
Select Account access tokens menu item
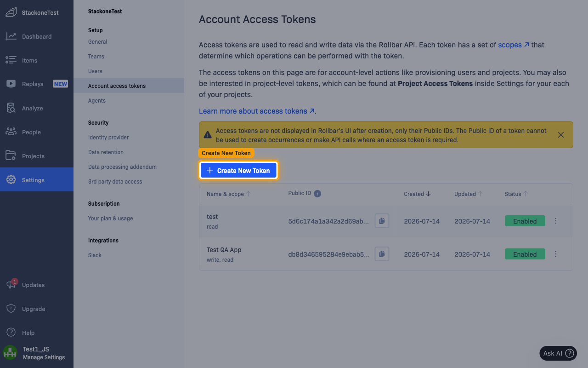[x=129, y=86]
